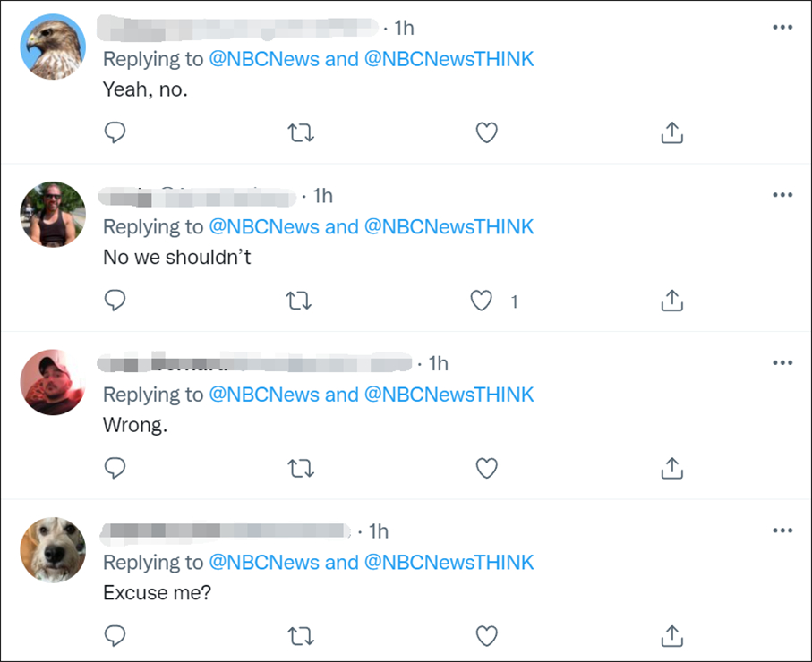Share the "Excuse me?" tweet

coord(671,636)
